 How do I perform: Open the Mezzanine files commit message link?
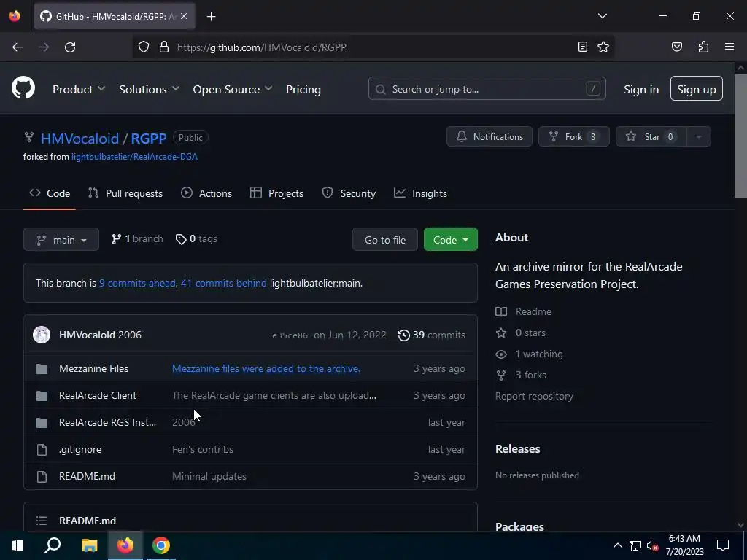pos(266,368)
